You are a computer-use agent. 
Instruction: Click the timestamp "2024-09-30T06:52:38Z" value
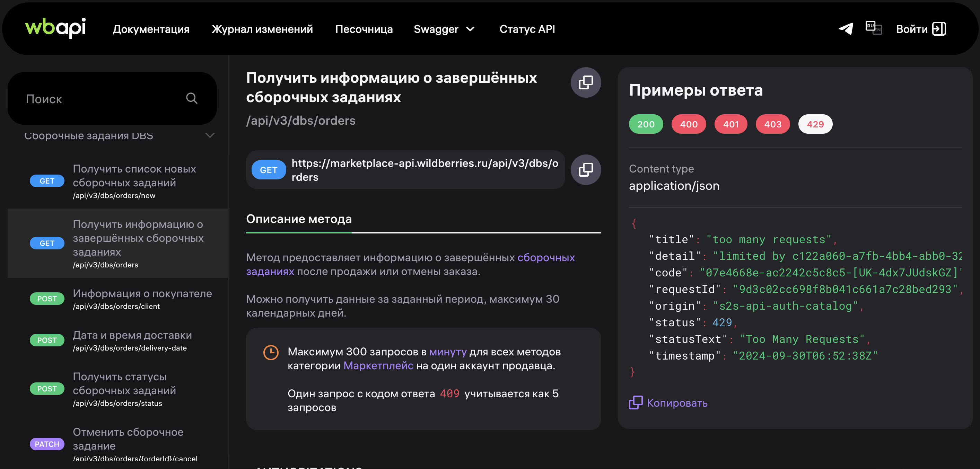click(805, 356)
